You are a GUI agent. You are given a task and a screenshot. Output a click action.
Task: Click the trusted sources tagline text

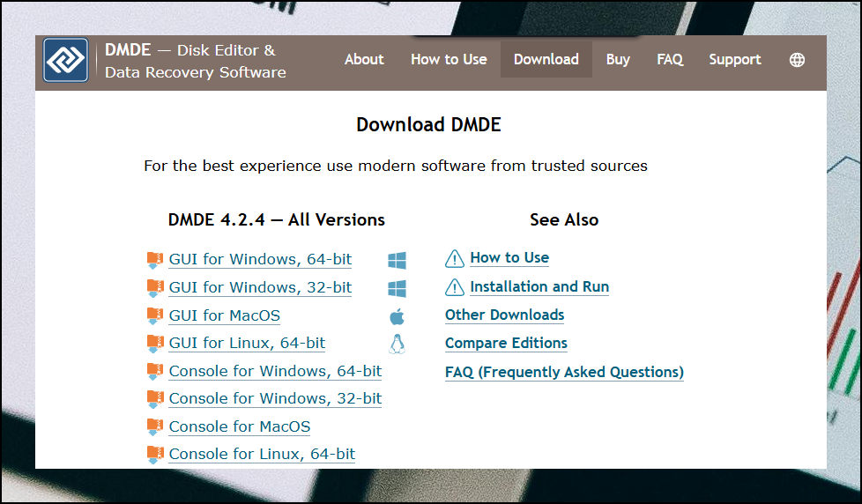pyautogui.click(x=395, y=166)
